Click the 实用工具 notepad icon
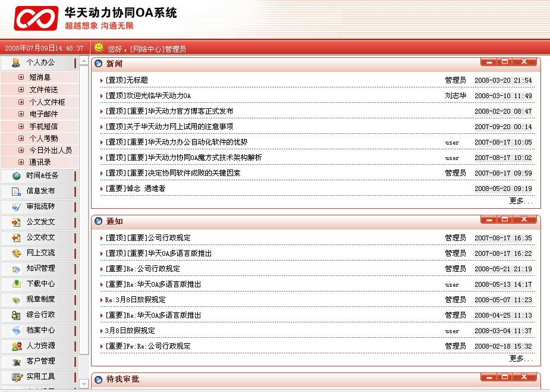This screenshot has width=550, height=392. (17, 377)
